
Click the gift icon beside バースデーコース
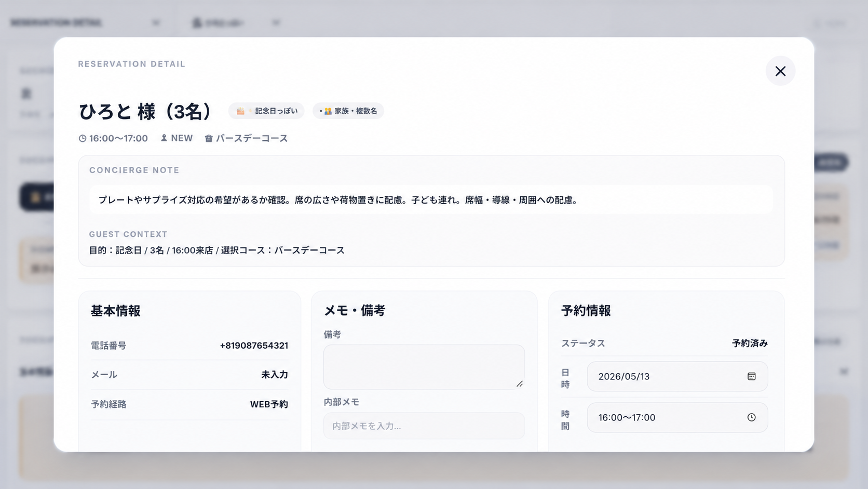coord(209,138)
